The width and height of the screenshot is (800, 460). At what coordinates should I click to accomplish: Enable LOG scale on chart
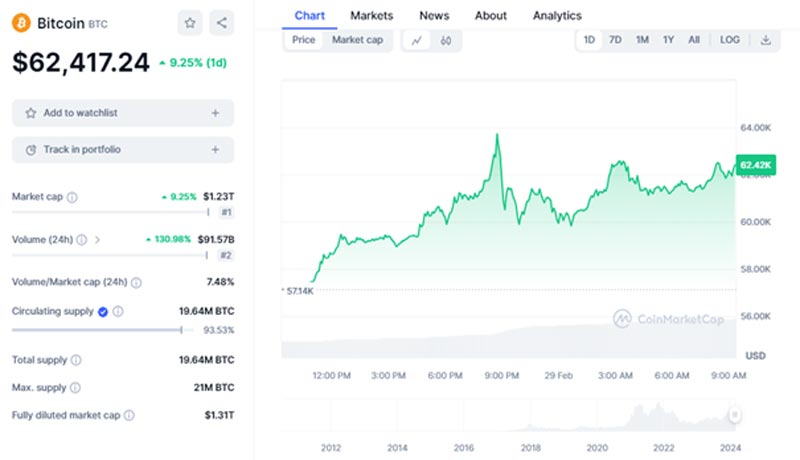coord(730,40)
